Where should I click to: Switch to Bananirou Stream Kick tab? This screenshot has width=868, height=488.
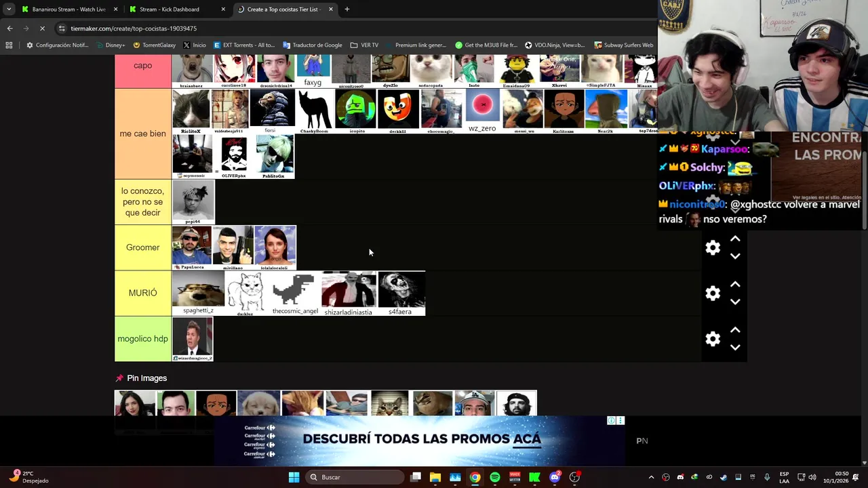pyautogui.click(x=68, y=9)
